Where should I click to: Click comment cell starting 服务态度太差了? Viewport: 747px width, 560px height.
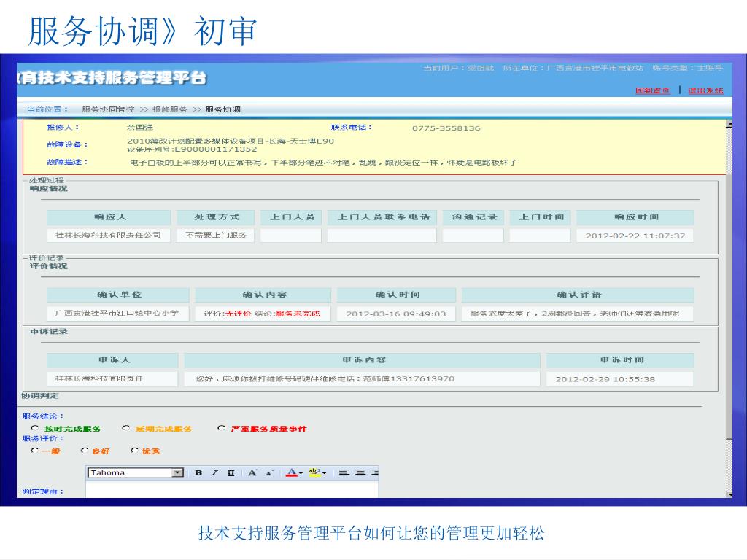[578, 314]
